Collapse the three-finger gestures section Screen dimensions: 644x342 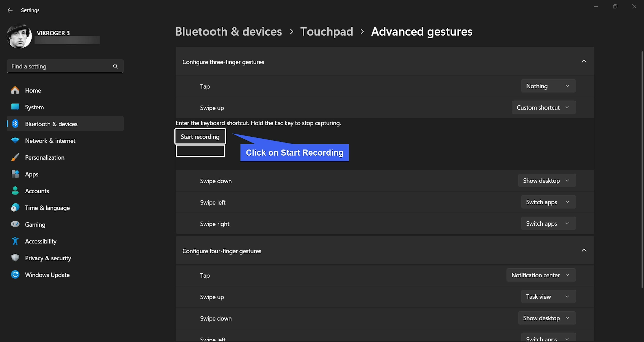(x=584, y=61)
